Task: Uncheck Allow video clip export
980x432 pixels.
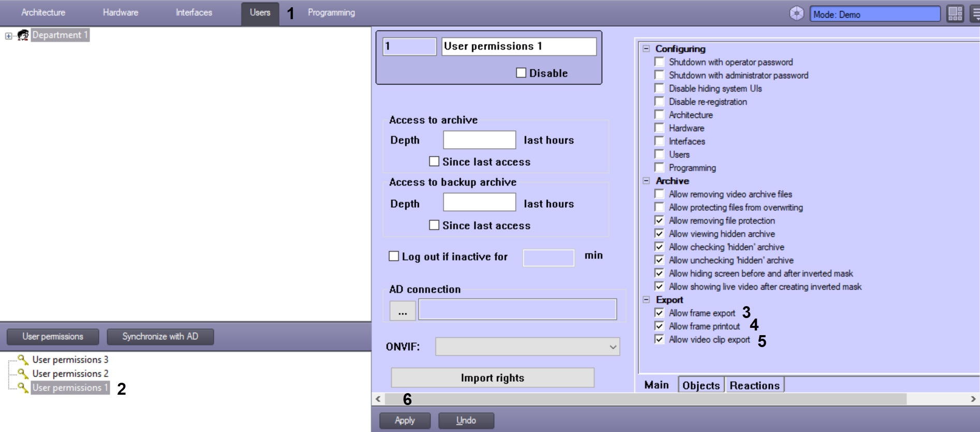Action: [659, 339]
